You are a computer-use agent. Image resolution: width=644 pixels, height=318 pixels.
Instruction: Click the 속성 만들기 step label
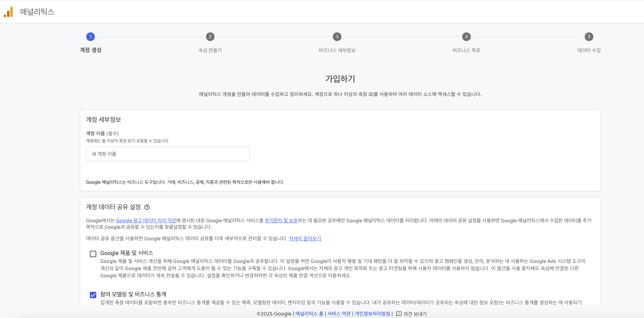coord(210,50)
